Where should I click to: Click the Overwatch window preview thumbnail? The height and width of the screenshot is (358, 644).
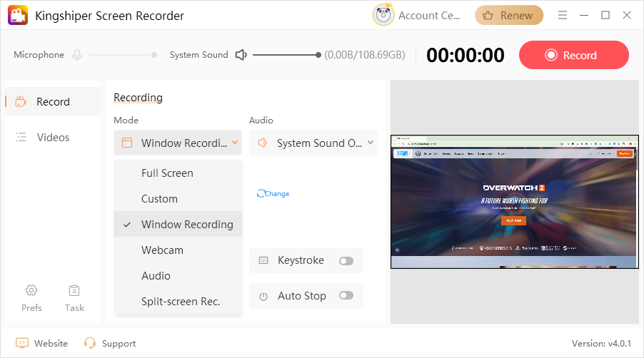click(x=514, y=202)
